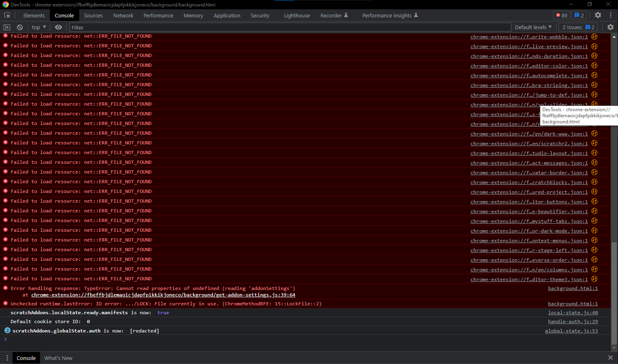Open the drawer options three-dot menu
The width and height of the screenshot is (618, 364).
[7, 358]
